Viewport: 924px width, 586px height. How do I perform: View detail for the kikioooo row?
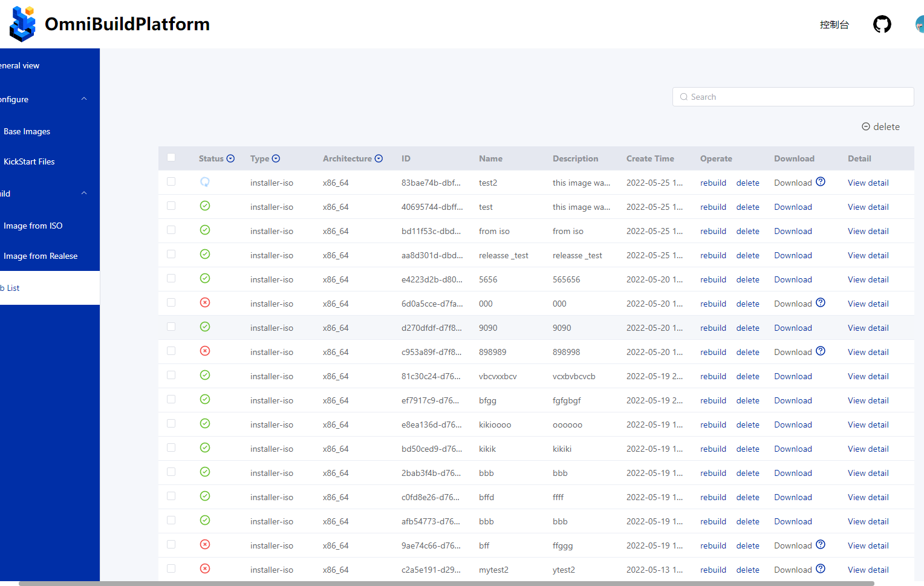[x=868, y=425]
